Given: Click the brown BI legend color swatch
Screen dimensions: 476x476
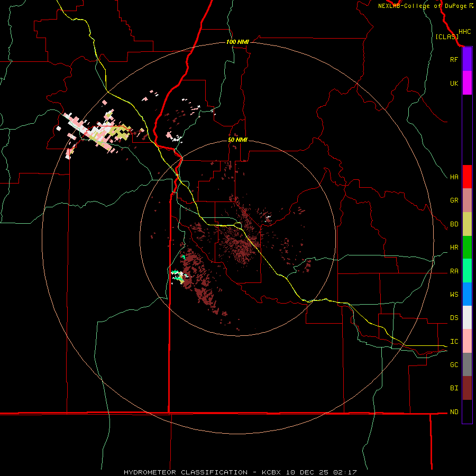Looking at the screenshot, I should [x=467, y=388].
